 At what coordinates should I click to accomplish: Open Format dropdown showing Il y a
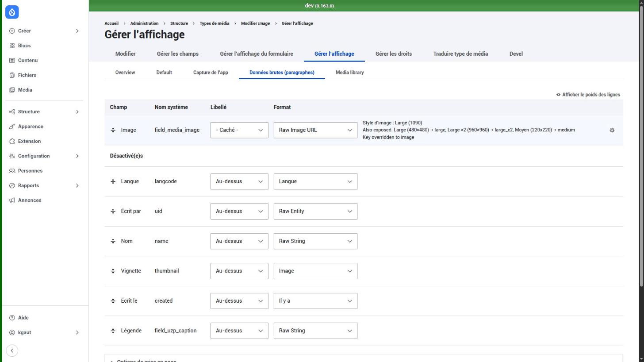click(x=315, y=301)
